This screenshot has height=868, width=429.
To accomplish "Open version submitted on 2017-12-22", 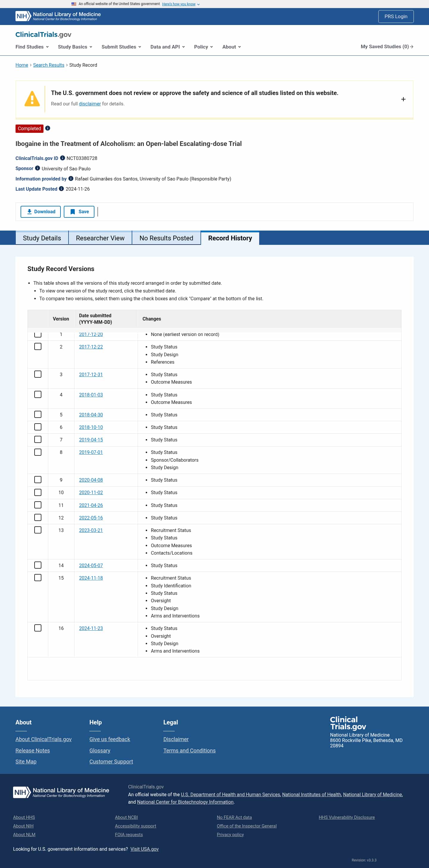I will (x=91, y=347).
